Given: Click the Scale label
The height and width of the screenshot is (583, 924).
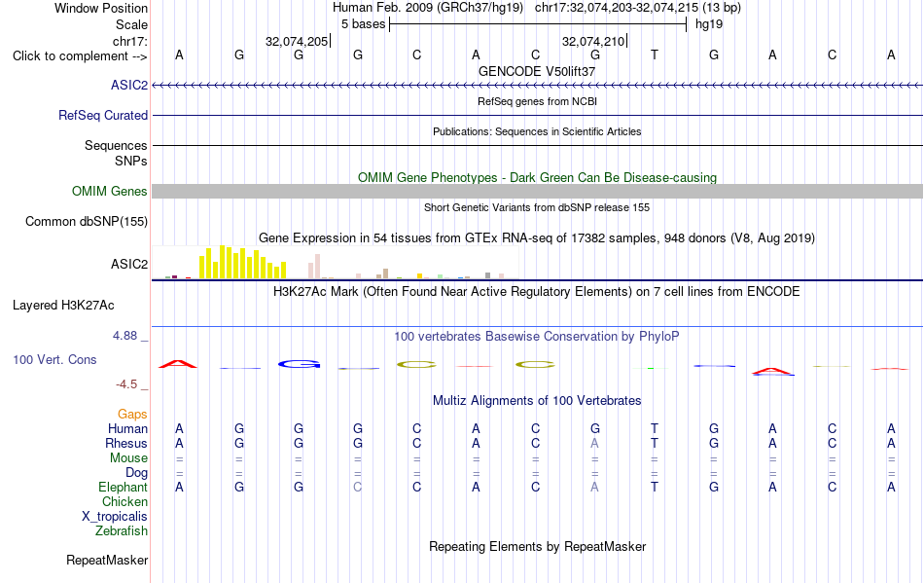Looking at the screenshot, I should click(x=131, y=24).
